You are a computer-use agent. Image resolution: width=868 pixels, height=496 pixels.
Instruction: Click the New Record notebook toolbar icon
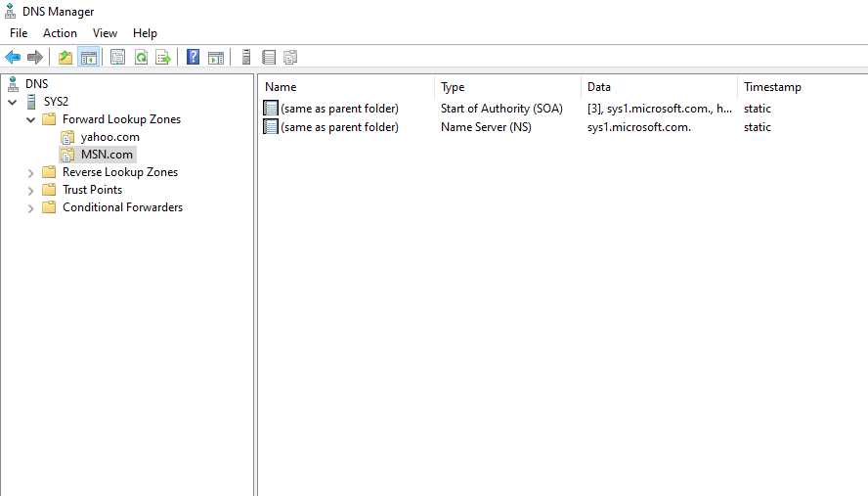click(269, 57)
